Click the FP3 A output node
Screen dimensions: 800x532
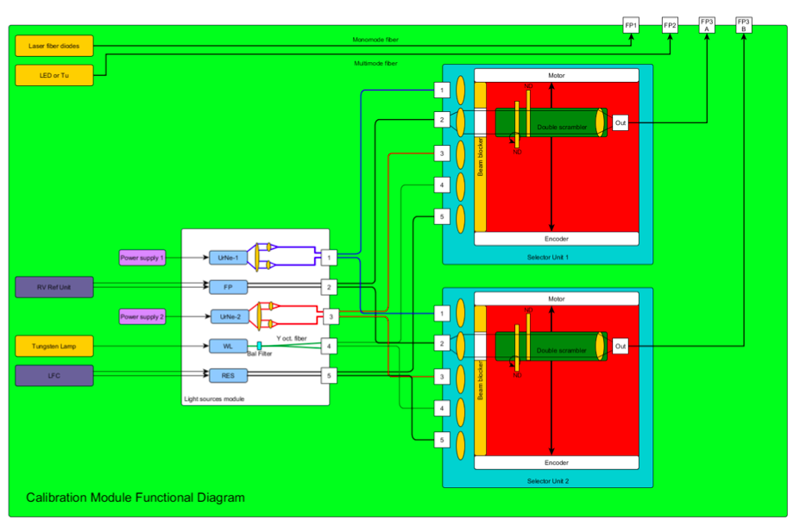(x=707, y=25)
